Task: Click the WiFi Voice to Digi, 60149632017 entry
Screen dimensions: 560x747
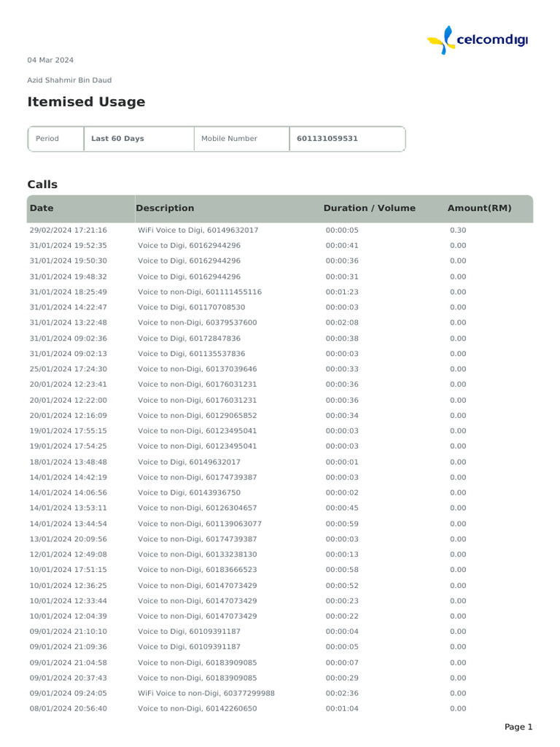Action: coord(198,230)
